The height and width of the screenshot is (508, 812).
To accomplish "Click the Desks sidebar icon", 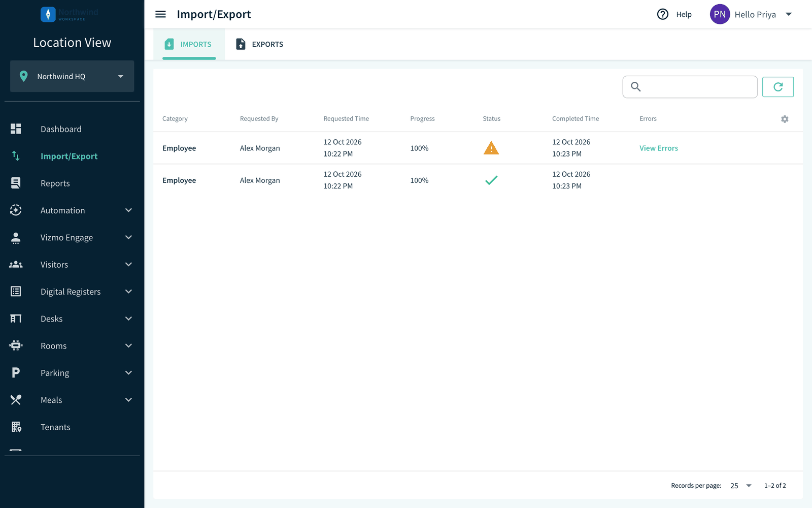I will (16, 319).
